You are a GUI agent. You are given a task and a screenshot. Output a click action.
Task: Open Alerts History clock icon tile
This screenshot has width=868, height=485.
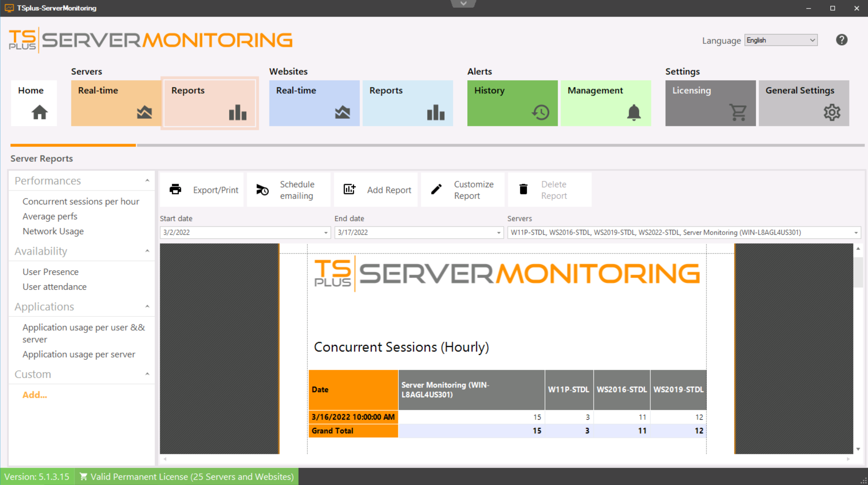pos(512,103)
